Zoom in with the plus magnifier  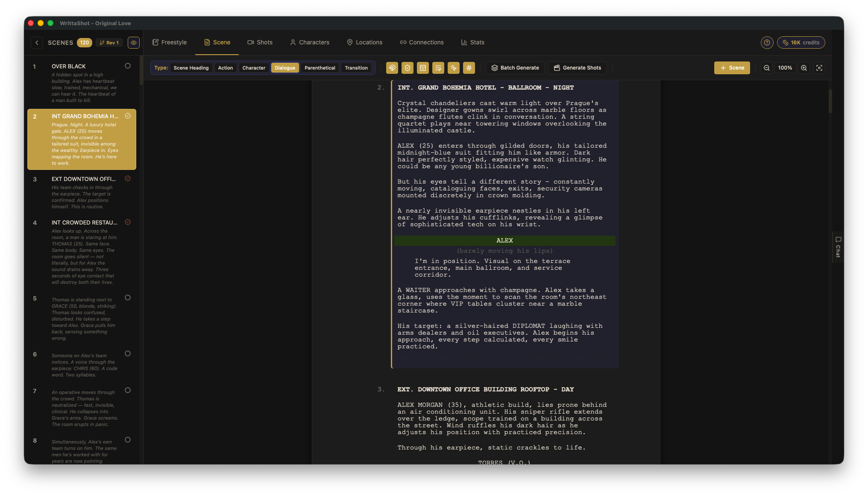804,68
